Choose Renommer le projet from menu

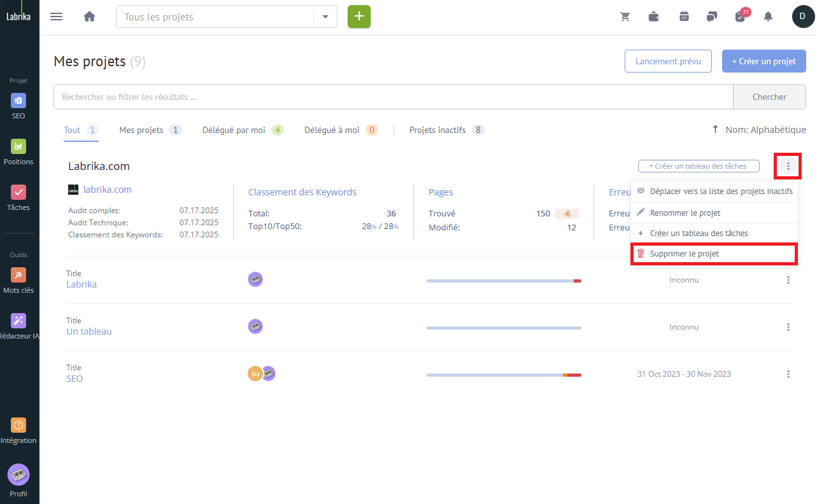click(714, 213)
